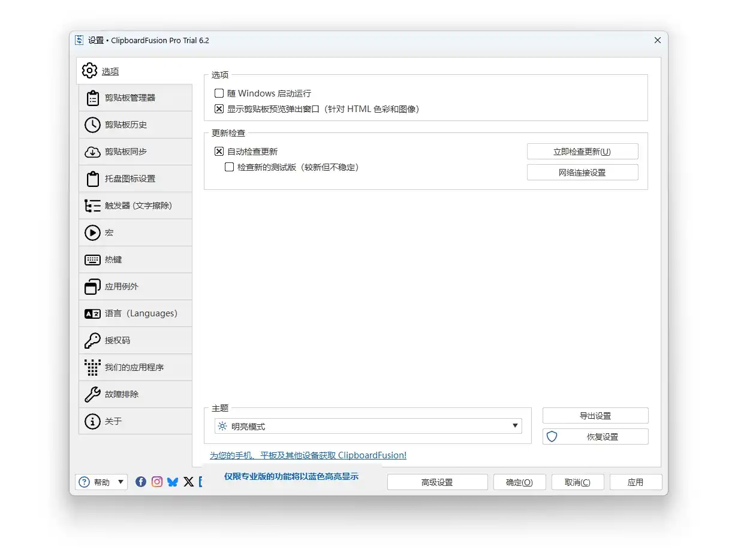The image size is (756, 556).
Task: Click the 导出设置 button
Action: [595, 416]
